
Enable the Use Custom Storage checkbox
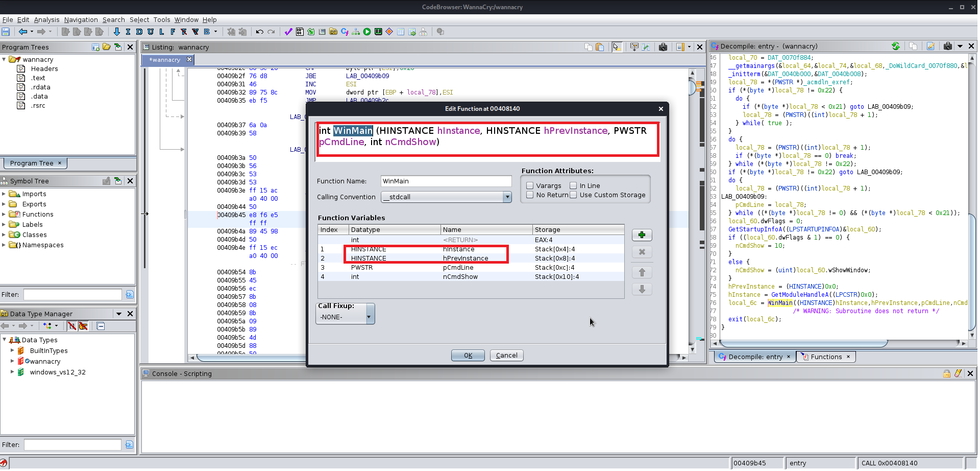(x=573, y=195)
